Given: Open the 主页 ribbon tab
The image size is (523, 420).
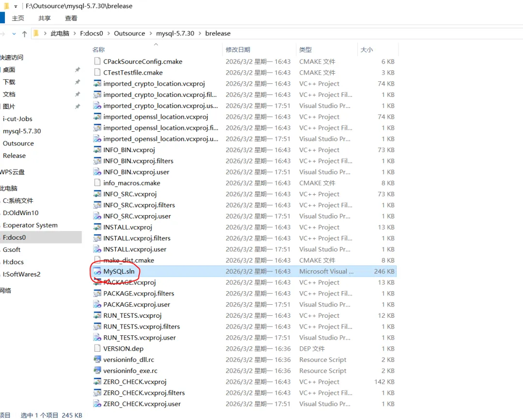Looking at the screenshot, I should [x=18, y=18].
